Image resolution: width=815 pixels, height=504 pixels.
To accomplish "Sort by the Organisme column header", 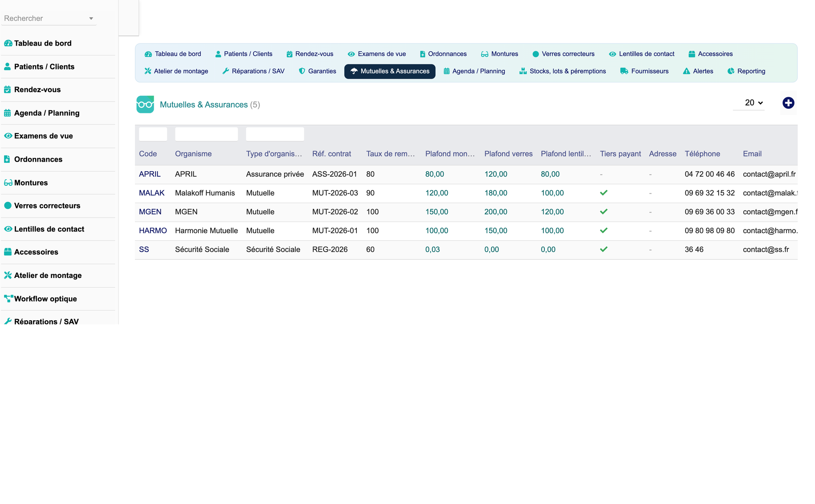I will point(193,154).
